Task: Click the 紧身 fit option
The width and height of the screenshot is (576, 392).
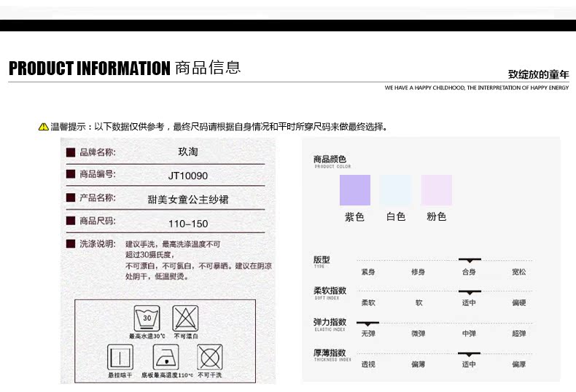Action: point(368,272)
